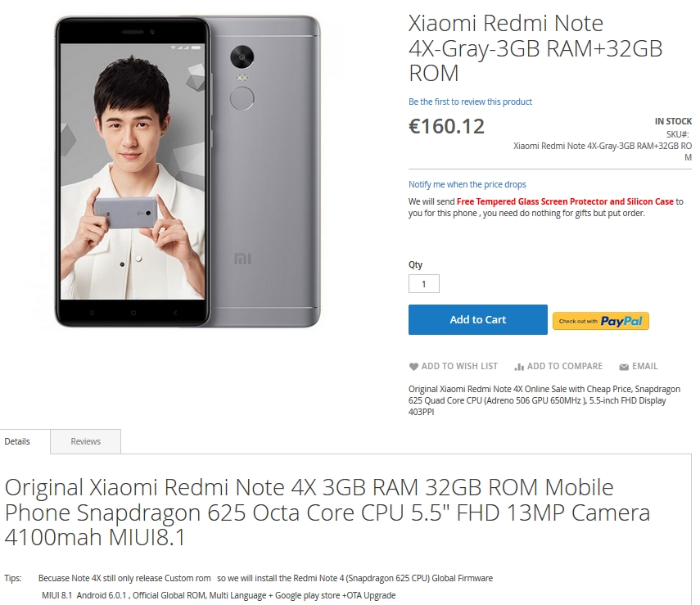
Task: Click ADD TO COMPARE text link
Action: (x=565, y=366)
